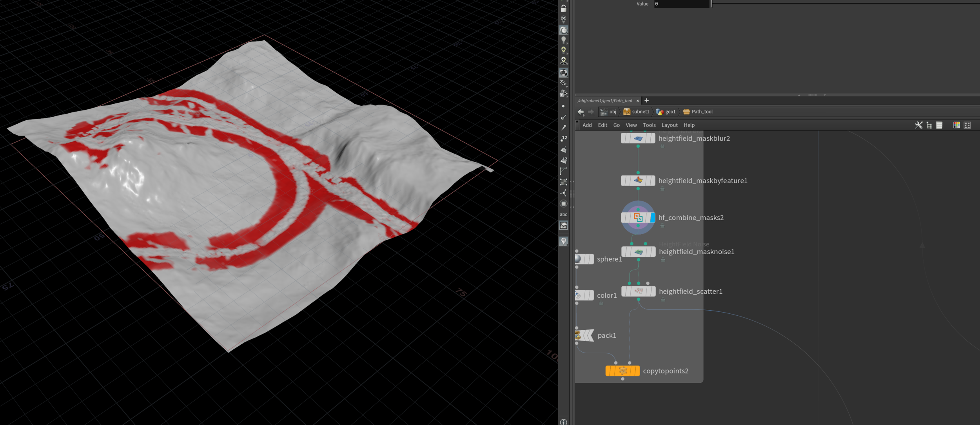Toggle display flag on hf_combine_masks2 node
The image size is (980, 425).
coord(652,217)
